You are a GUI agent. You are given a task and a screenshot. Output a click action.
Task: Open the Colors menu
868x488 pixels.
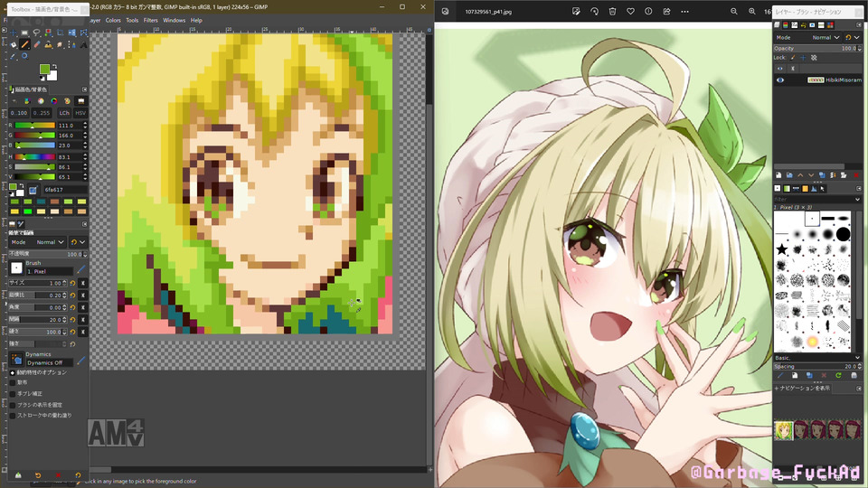click(113, 21)
